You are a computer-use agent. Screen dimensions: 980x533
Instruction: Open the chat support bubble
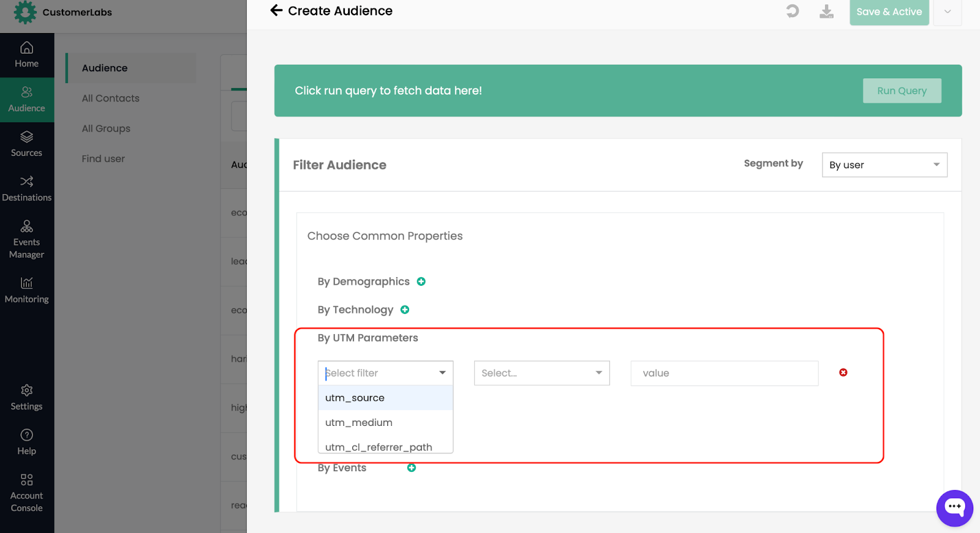tap(954, 507)
